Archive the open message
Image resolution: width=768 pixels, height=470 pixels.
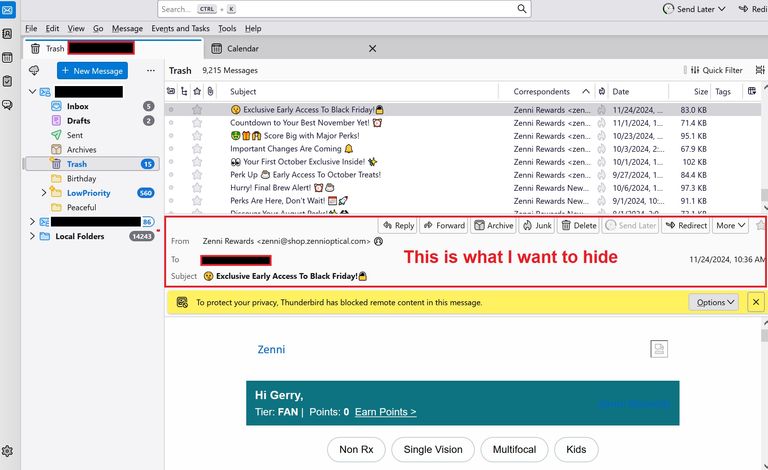click(x=494, y=225)
